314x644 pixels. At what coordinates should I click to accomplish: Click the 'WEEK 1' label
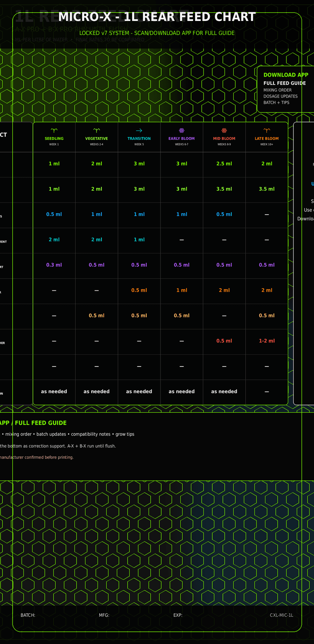pyautogui.click(x=54, y=144)
